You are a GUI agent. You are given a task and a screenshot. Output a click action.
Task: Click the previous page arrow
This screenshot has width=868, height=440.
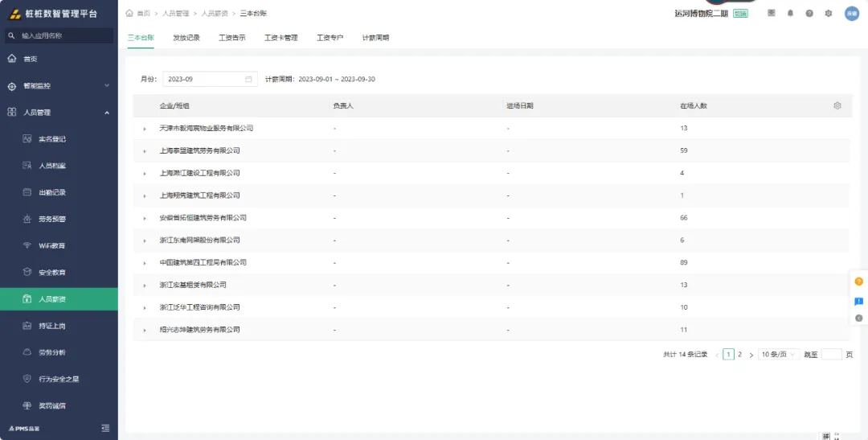(717, 355)
